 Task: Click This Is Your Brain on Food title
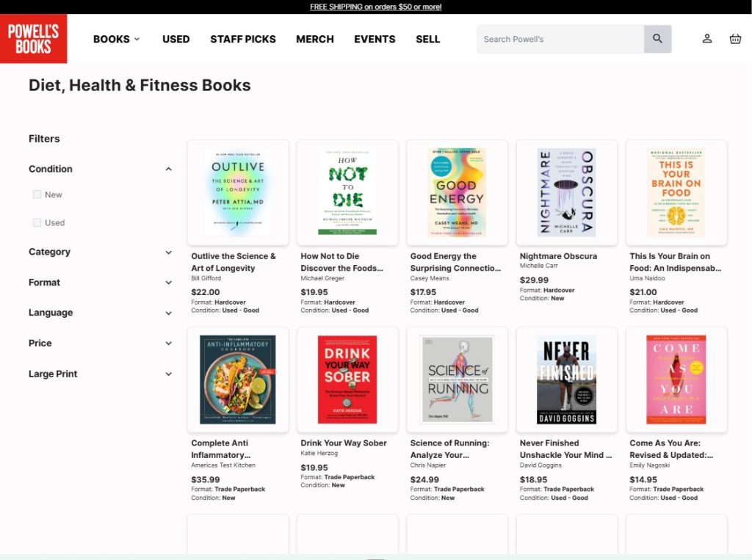tap(676, 262)
